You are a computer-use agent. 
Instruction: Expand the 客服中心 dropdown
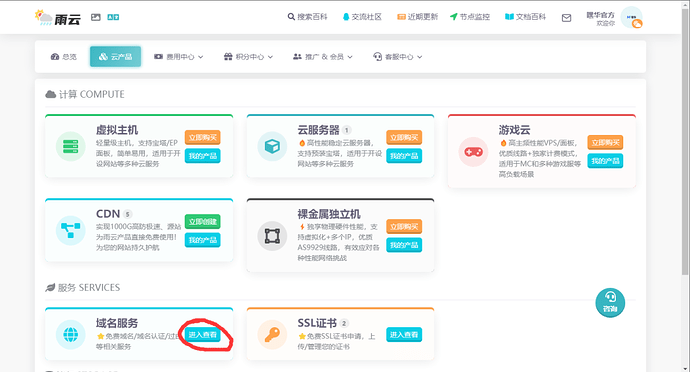point(397,57)
